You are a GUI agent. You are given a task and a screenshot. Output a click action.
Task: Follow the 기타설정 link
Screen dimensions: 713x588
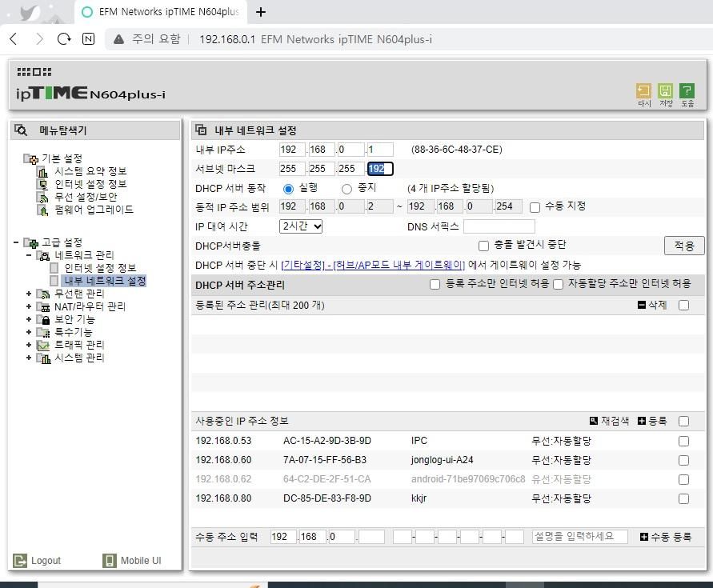(x=304, y=265)
